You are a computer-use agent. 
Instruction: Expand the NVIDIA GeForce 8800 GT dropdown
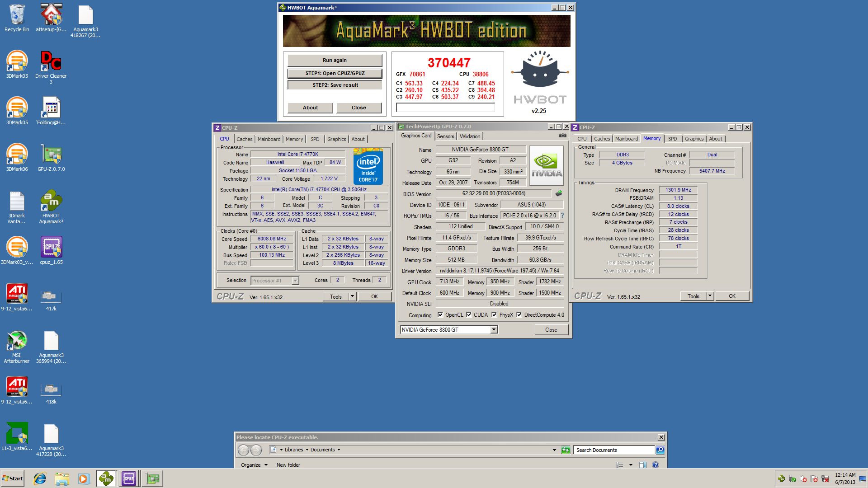click(x=494, y=330)
